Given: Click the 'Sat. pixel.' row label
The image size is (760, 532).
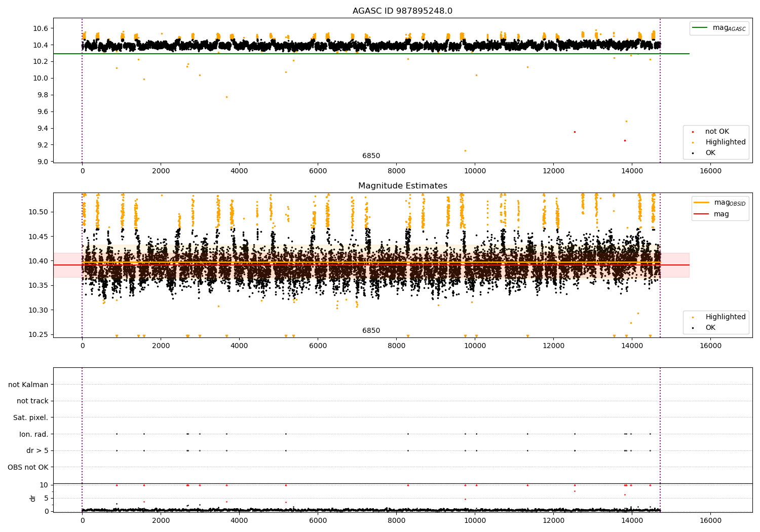Looking at the screenshot, I should 30,418.
